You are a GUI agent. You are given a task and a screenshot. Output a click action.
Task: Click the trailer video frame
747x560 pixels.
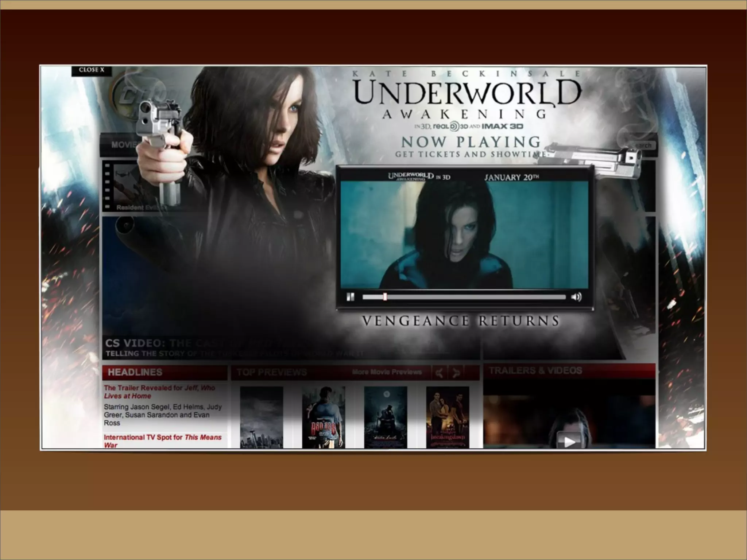click(x=464, y=235)
